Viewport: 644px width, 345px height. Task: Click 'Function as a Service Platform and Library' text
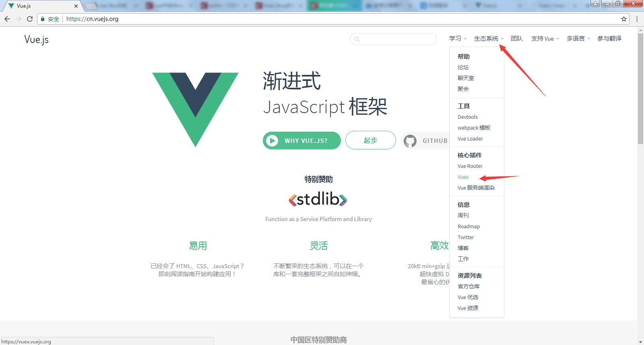pyautogui.click(x=318, y=219)
